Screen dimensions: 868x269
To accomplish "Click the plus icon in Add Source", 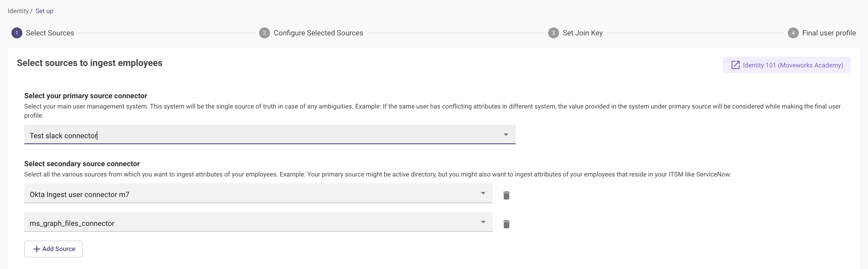I will (37, 249).
